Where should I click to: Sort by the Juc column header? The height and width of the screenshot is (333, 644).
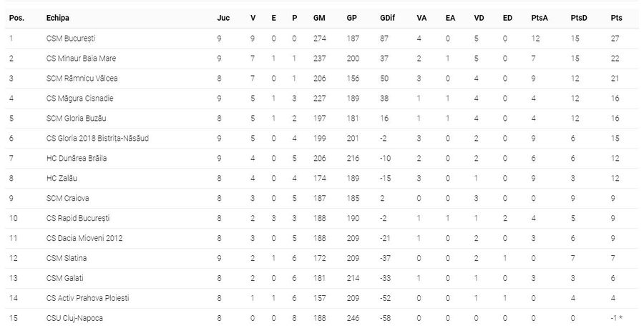coord(223,18)
